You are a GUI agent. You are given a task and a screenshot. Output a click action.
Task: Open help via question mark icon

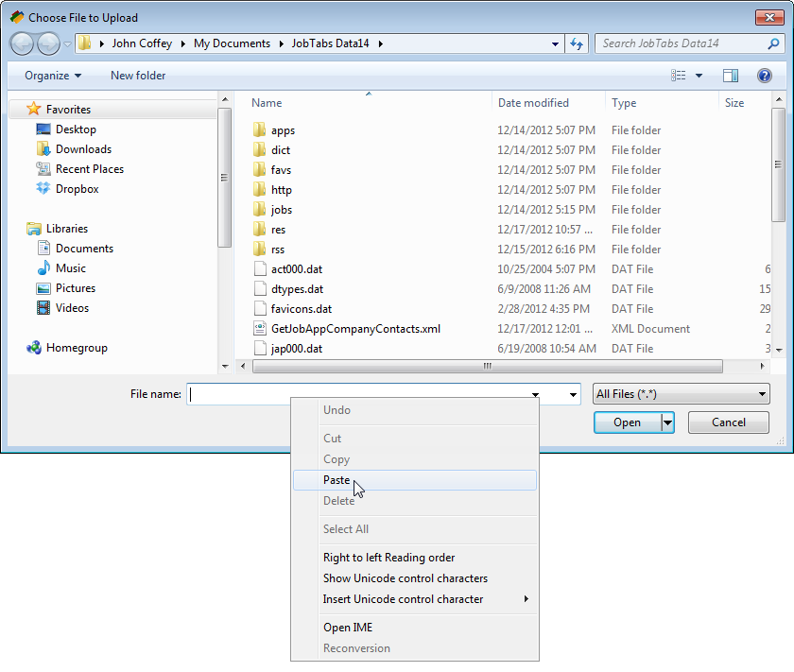(764, 76)
